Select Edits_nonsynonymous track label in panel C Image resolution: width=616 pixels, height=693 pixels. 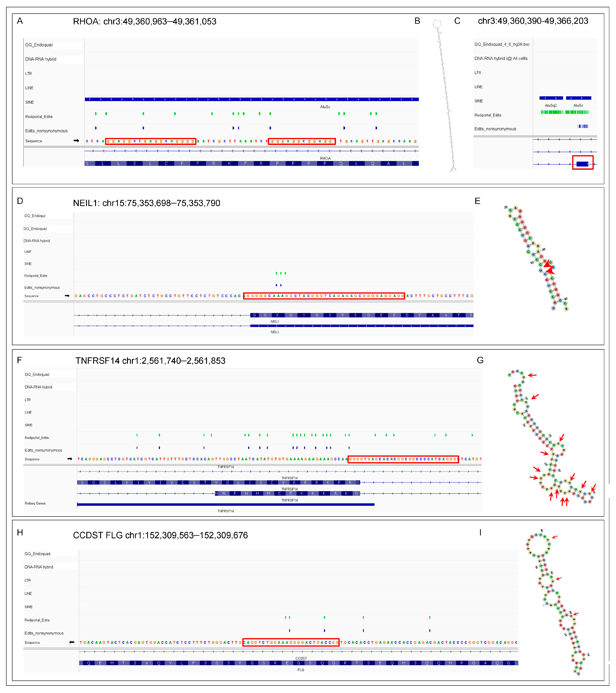495,129
